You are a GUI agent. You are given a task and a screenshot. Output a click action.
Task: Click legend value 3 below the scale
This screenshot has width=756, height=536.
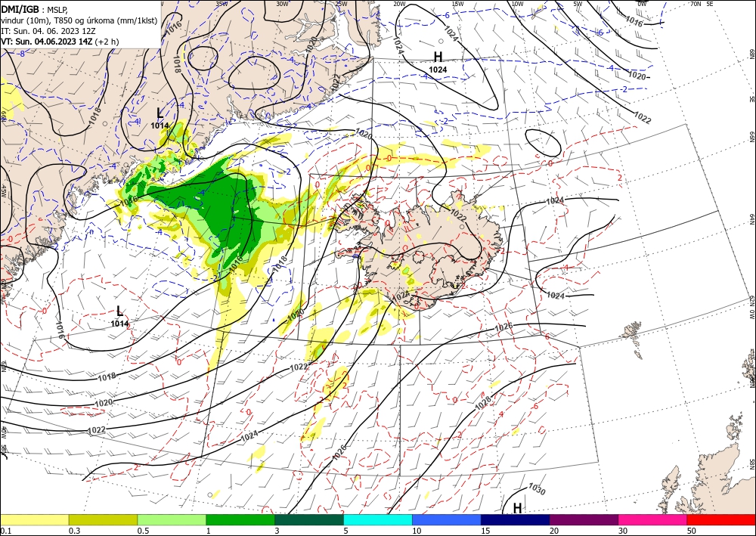(x=277, y=531)
